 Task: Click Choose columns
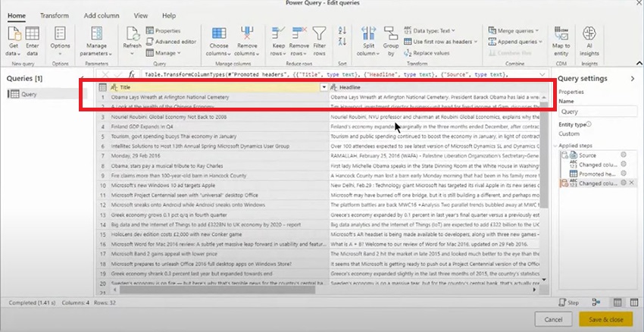pos(218,42)
